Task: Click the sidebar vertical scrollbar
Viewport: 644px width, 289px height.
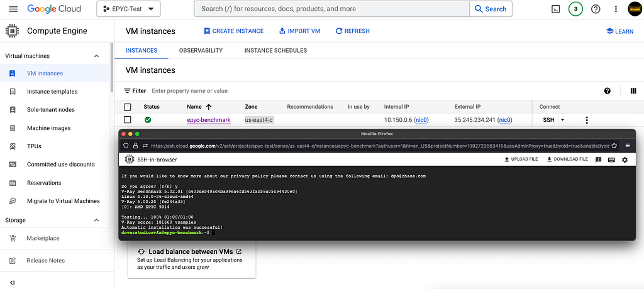Action: coord(112,67)
